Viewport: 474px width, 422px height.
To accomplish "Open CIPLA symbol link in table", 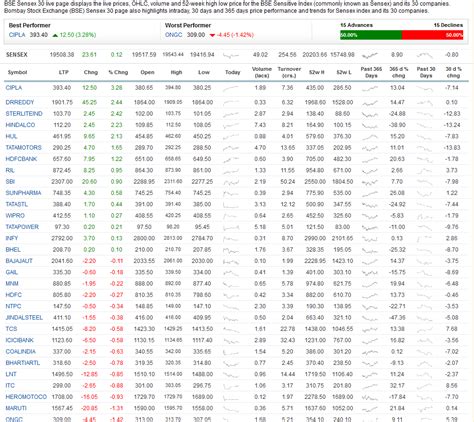I will 14,88.
